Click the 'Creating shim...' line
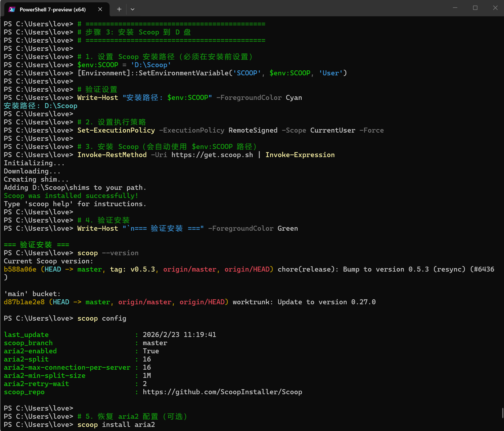This screenshot has width=504, height=431. (36, 179)
